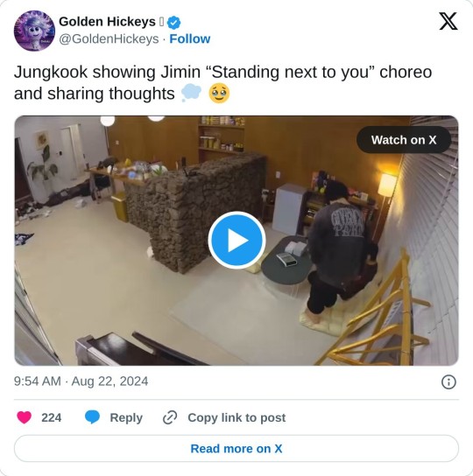Click the thought bubble emoji in the tweet

point(191,93)
